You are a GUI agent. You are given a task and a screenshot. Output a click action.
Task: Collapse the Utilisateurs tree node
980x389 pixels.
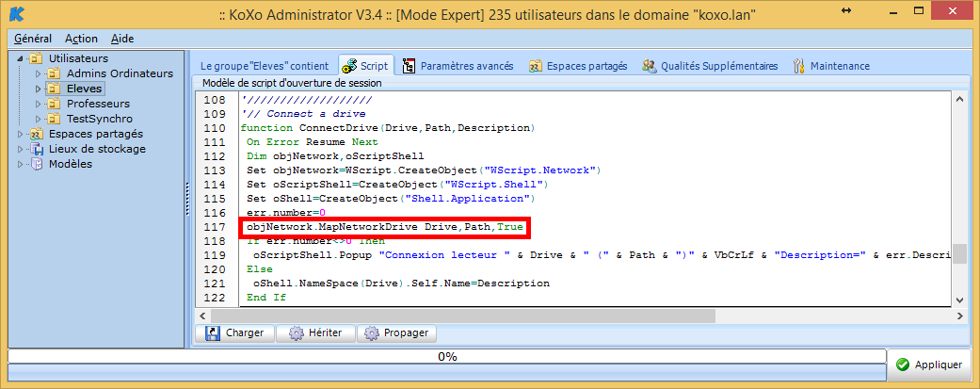pos(20,58)
